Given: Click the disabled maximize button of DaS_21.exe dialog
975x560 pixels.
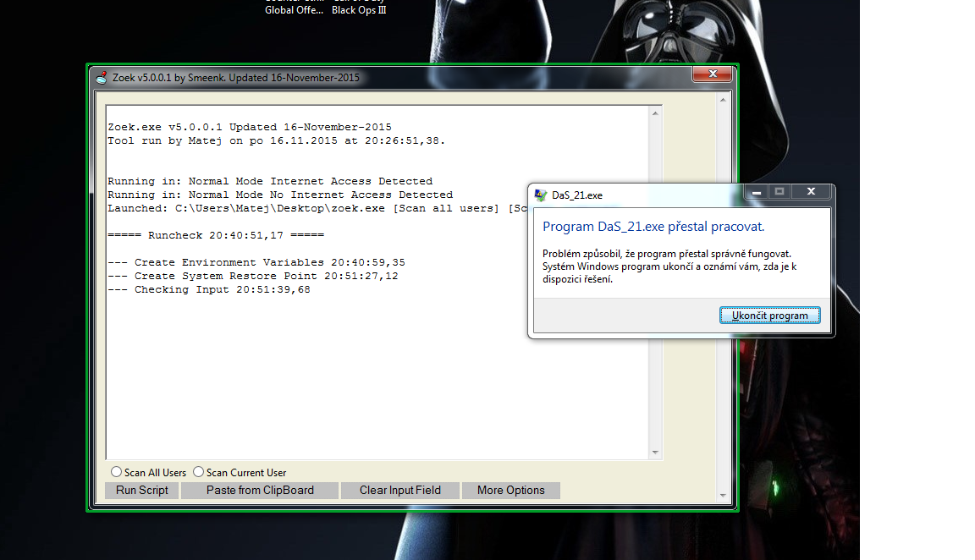Looking at the screenshot, I should click(x=779, y=191).
